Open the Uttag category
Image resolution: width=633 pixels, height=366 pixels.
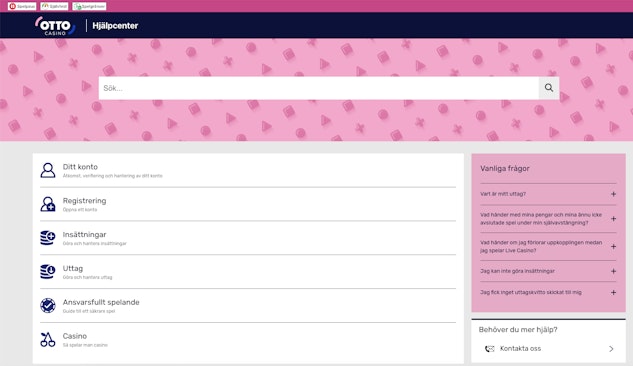coord(248,272)
